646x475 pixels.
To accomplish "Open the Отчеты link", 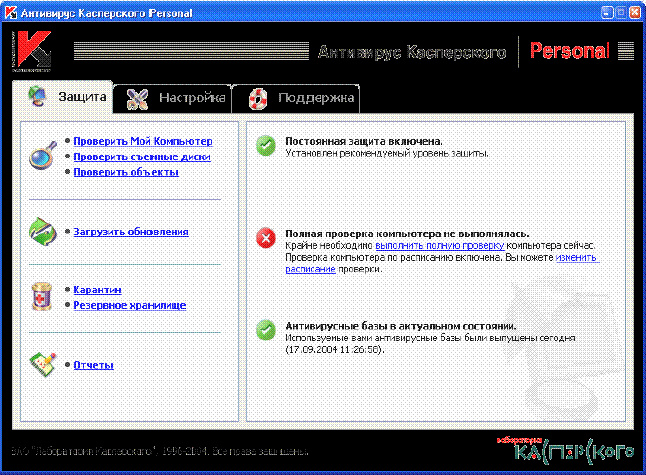I will point(94,365).
